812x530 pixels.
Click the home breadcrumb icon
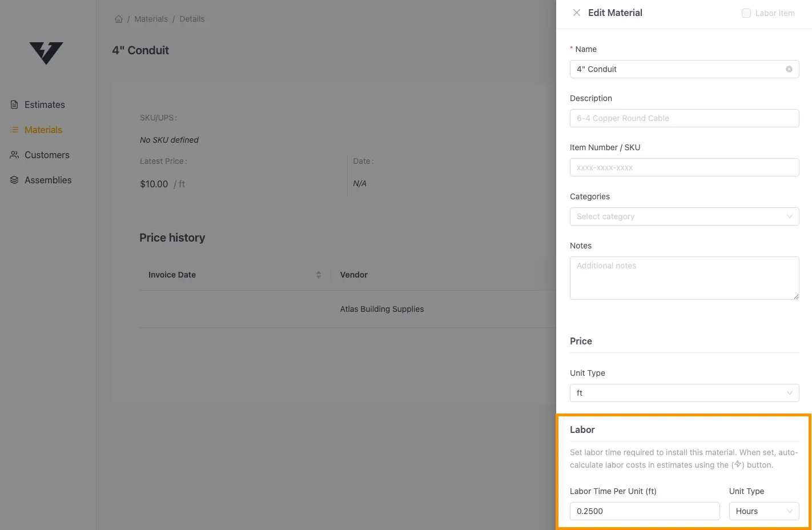point(119,18)
